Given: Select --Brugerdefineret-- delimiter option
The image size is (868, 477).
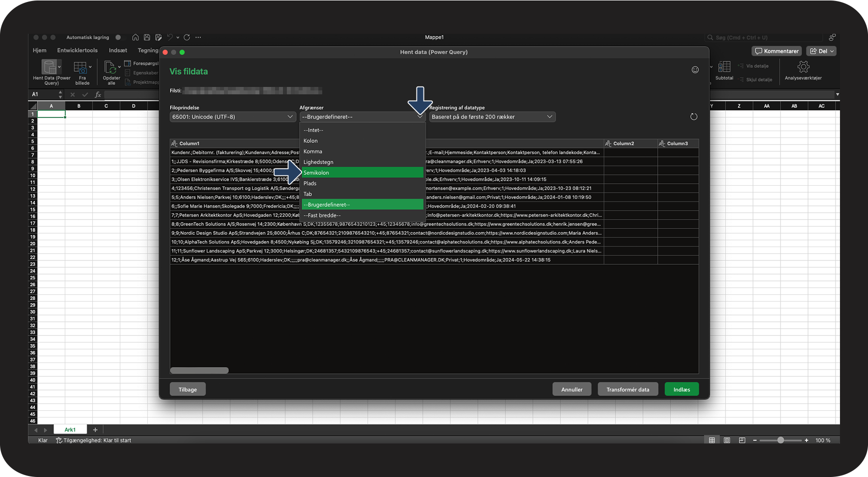Looking at the screenshot, I should tap(363, 204).
